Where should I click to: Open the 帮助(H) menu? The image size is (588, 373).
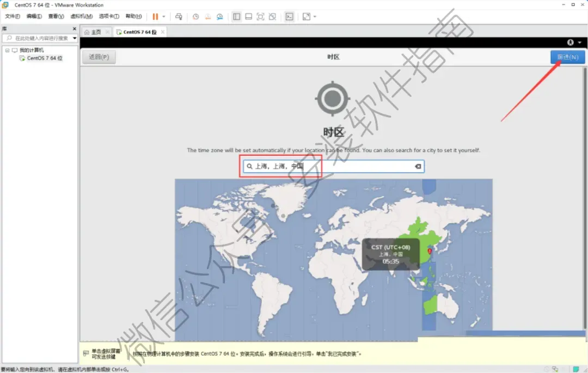pos(133,16)
